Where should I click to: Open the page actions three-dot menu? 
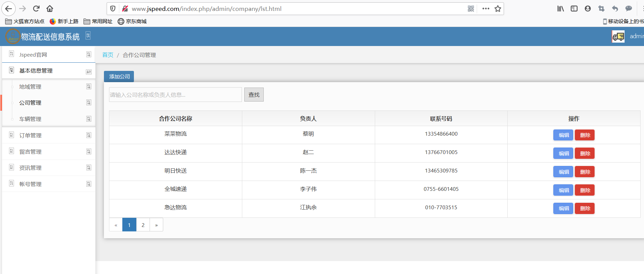(x=486, y=9)
